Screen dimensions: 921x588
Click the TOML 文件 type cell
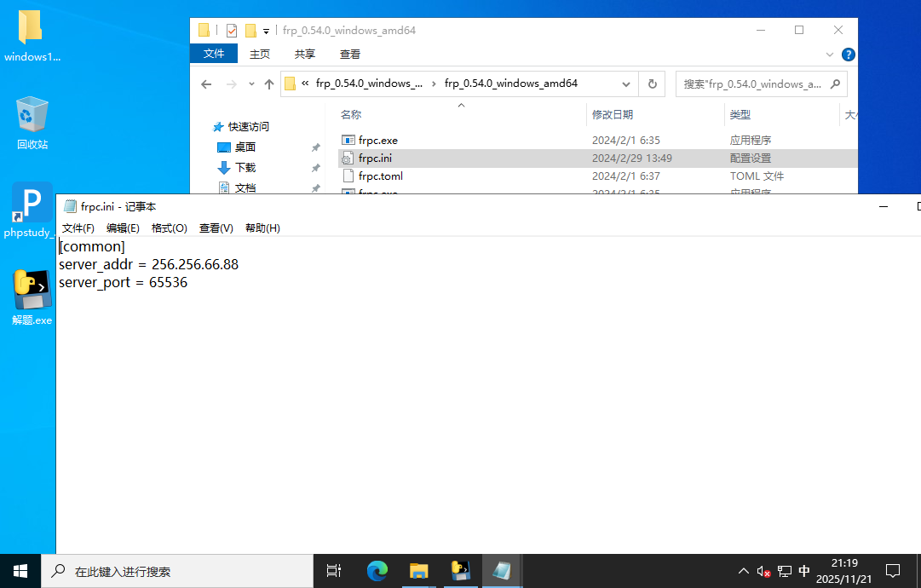(757, 176)
